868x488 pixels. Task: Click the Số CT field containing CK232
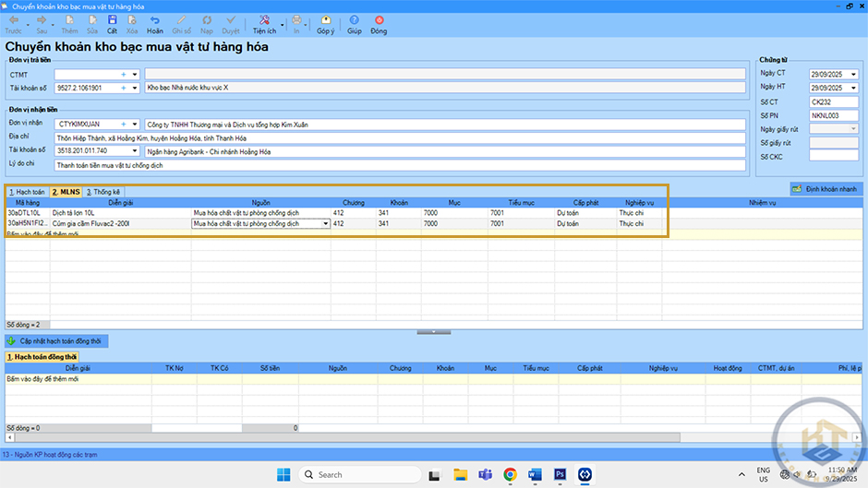833,101
